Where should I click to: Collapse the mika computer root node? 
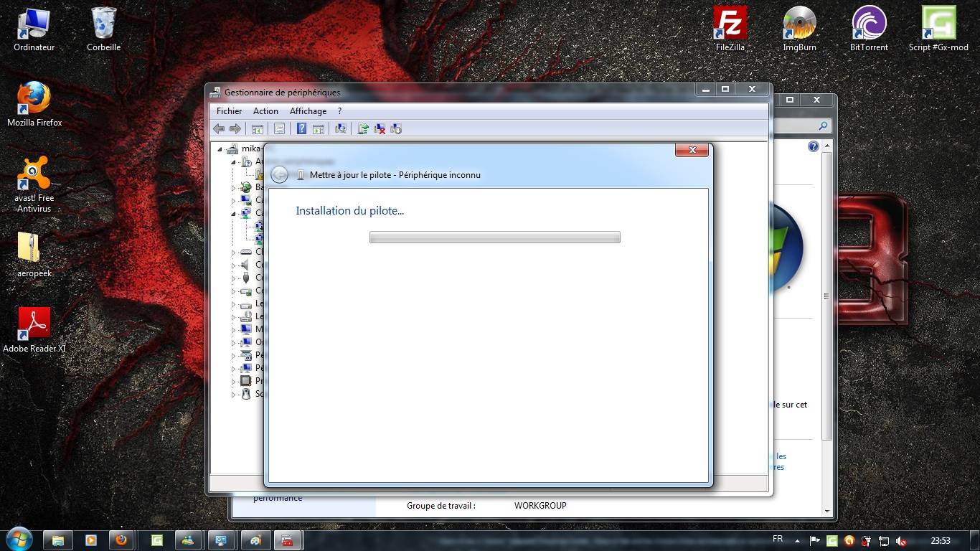coord(220,148)
